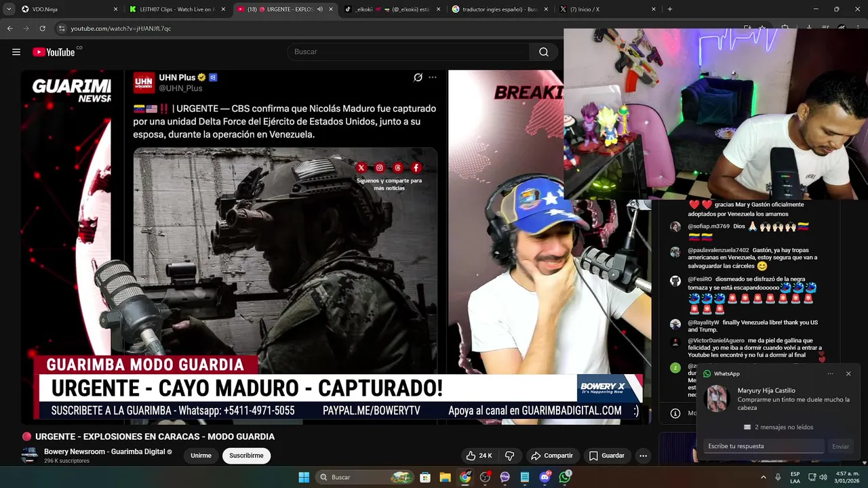
Task: Click the chat info circle icon
Action: (x=675, y=413)
